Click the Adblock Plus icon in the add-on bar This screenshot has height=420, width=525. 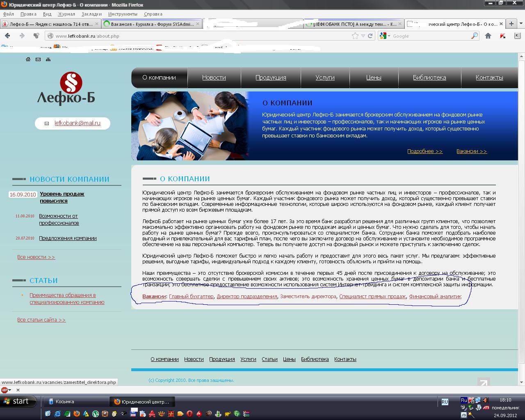click(x=5, y=390)
